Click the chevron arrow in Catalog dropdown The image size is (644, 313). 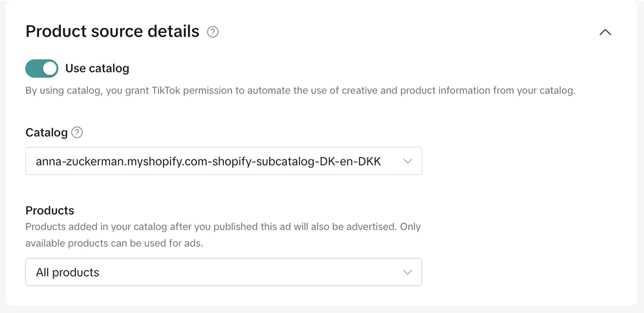tap(408, 161)
